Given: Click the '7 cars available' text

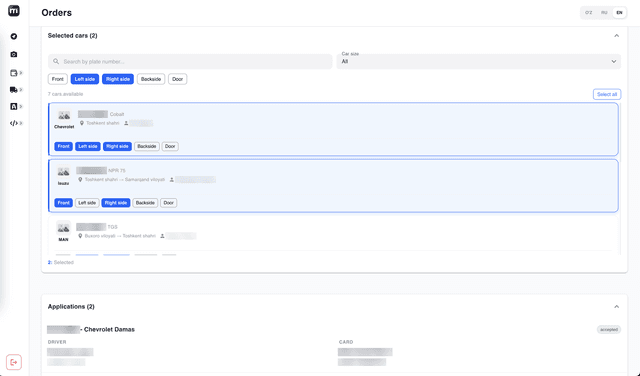Looking at the screenshot, I should [x=65, y=94].
